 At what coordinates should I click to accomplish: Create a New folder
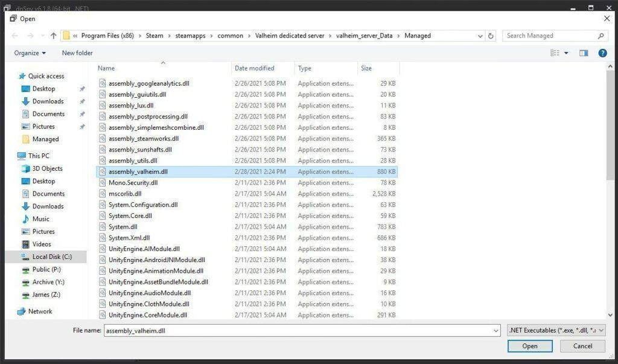(77, 53)
